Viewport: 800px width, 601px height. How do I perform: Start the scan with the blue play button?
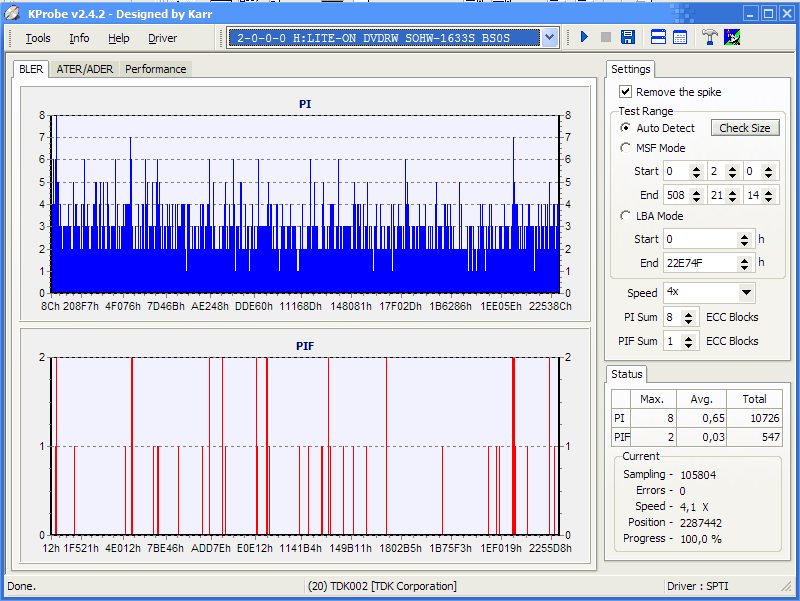click(x=584, y=37)
